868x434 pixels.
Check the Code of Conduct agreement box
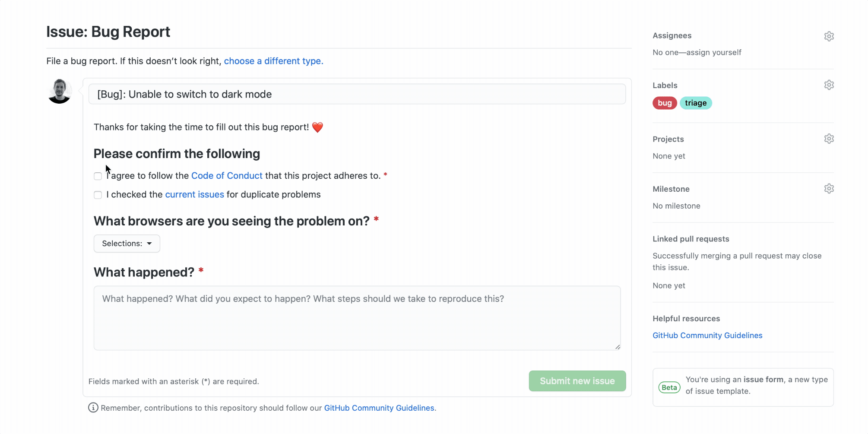pyautogui.click(x=98, y=176)
